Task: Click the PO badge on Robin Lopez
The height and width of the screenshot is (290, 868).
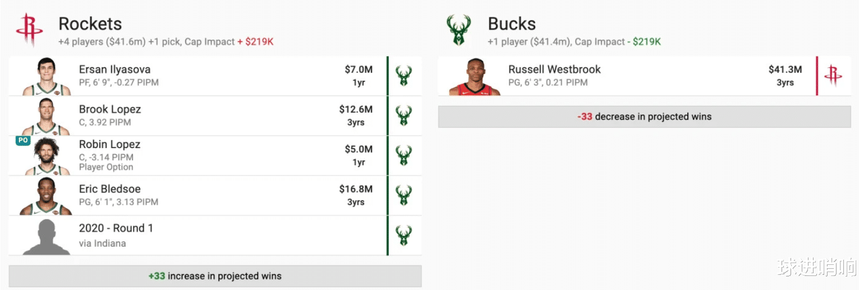Action: click(23, 141)
